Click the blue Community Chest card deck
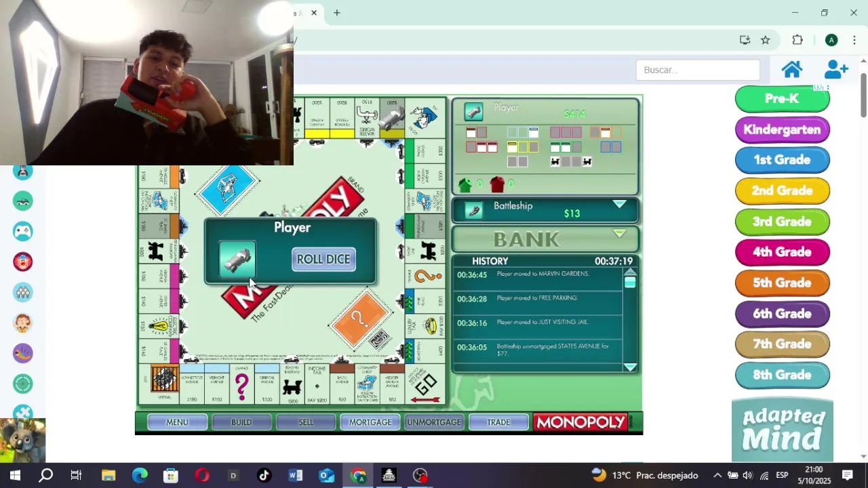Screen dimensions: 868x488 (227, 186)
